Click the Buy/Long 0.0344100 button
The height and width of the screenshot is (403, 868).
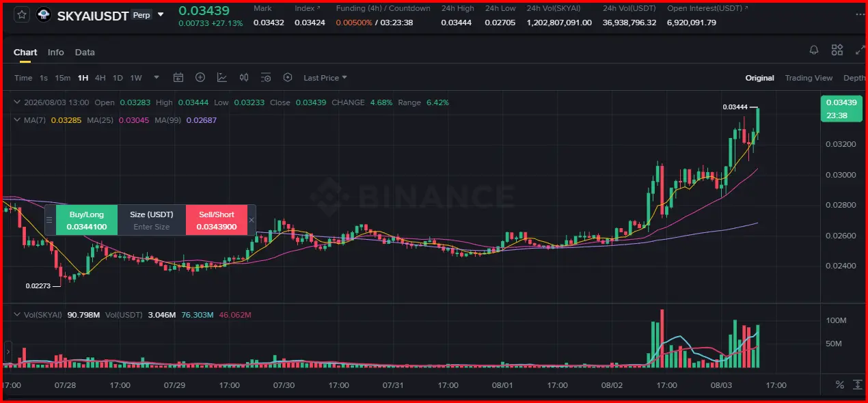pyautogui.click(x=86, y=220)
